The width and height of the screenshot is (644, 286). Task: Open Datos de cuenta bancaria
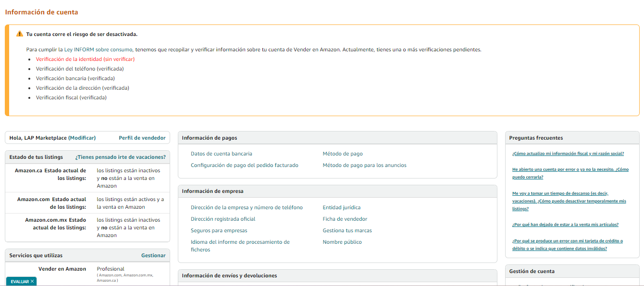coord(222,154)
